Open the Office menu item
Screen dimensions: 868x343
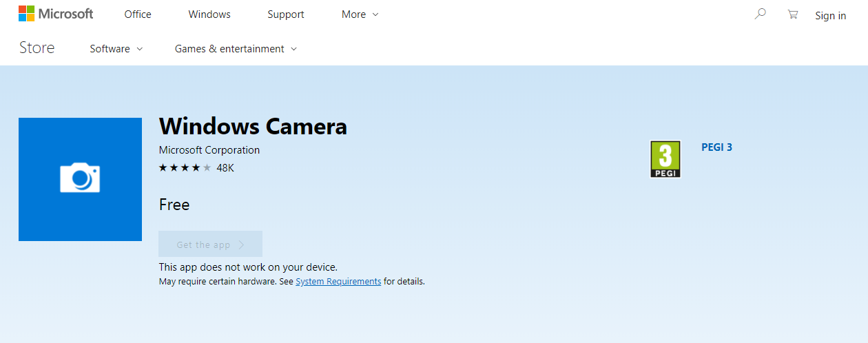(x=138, y=14)
